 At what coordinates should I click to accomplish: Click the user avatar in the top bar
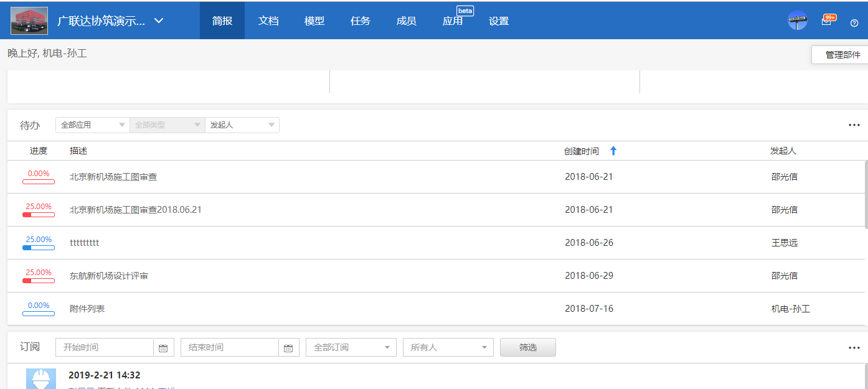(798, 21)
